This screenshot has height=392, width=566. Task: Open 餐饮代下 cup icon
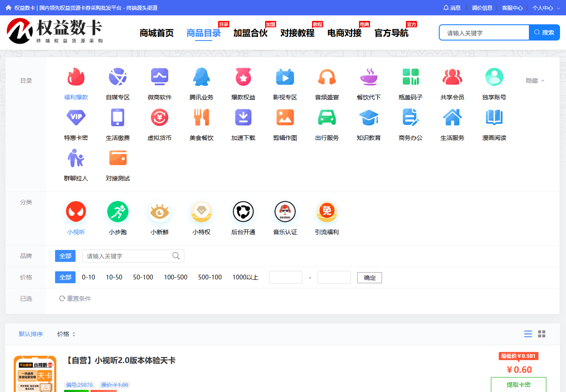[369, 77]
